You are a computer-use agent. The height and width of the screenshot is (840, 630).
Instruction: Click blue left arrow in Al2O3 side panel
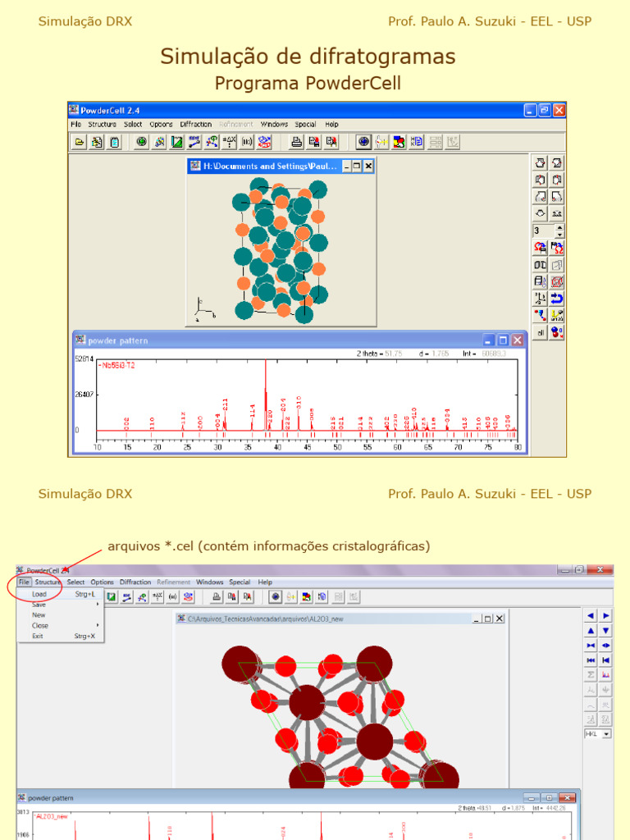click(591, 616)
